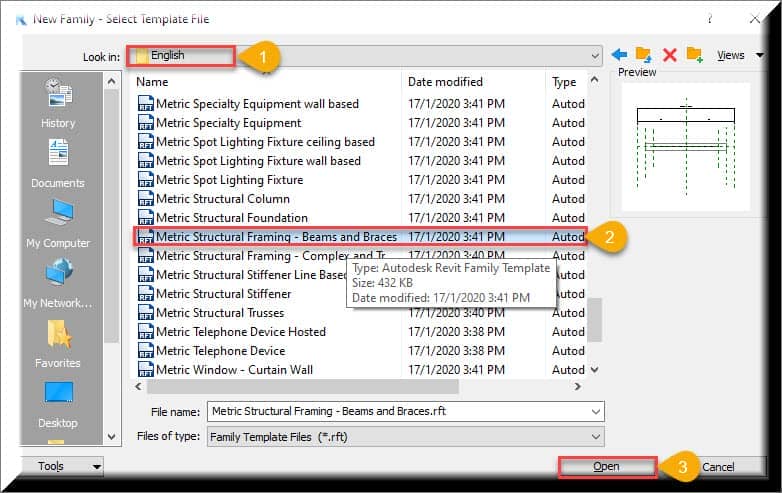Click RFT icon of Metric Structural Trusses

click(145, 313)
